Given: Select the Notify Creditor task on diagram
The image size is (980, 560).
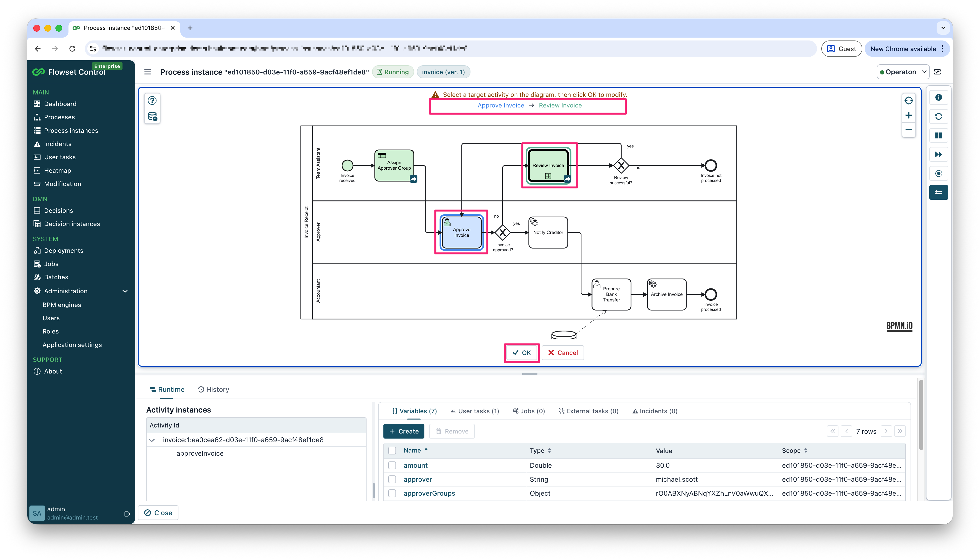Looking at the screenshot, I should [548, 233].
